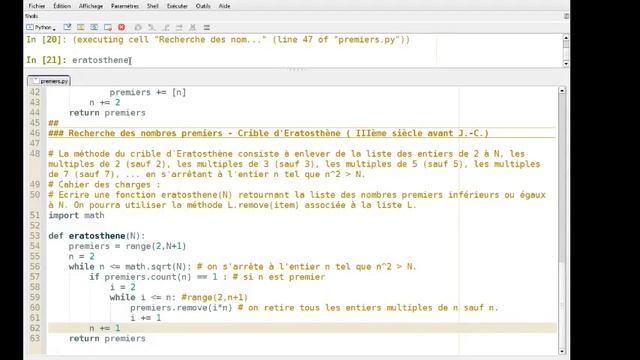Click the 'if premiers.count(n) == 1' code
640x360 pixels.
[x=153, y=277]
